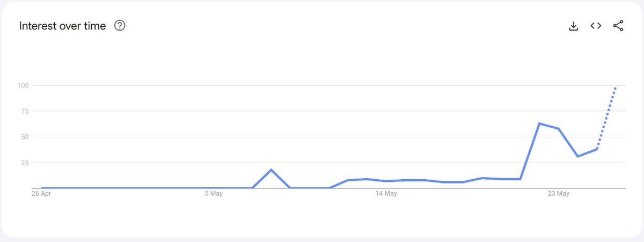The image size is (644, 242).
Task: Click the 75 y-axis label
Action: (24, 111)
